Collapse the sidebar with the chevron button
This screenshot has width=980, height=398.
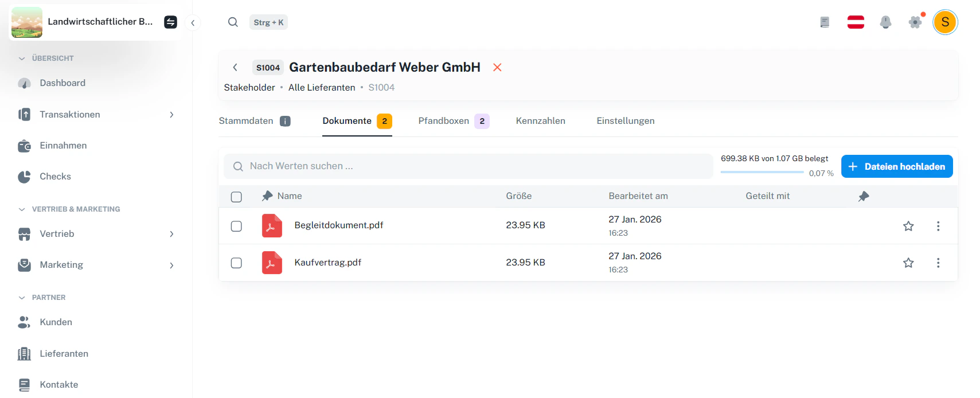[193, 23]
